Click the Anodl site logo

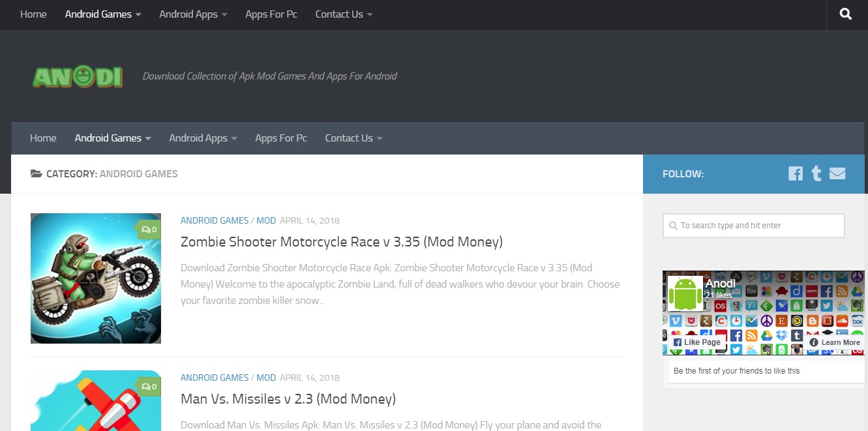[x=78, y=76]
